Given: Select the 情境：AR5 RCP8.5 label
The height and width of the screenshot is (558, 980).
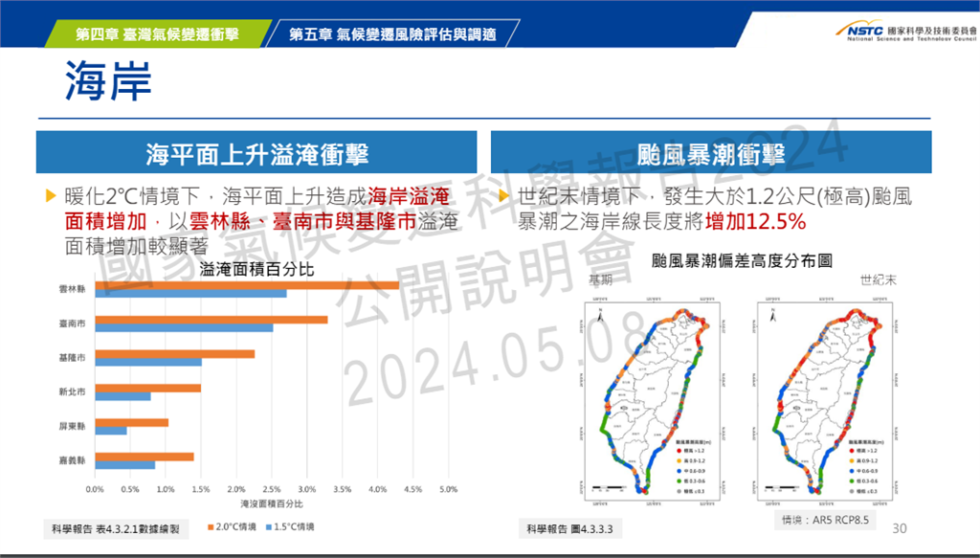Looking at the screenshot, I should click(823, 521).
